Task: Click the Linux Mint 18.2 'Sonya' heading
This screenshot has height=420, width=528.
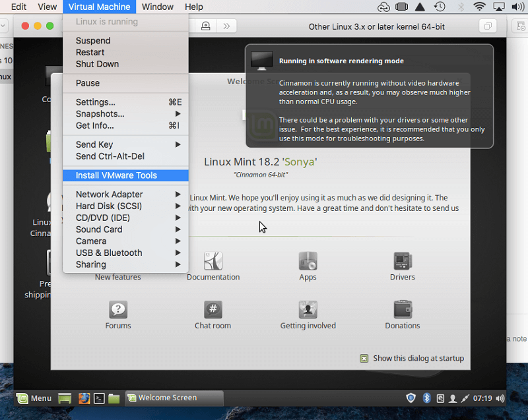Action: coord(261,162)
